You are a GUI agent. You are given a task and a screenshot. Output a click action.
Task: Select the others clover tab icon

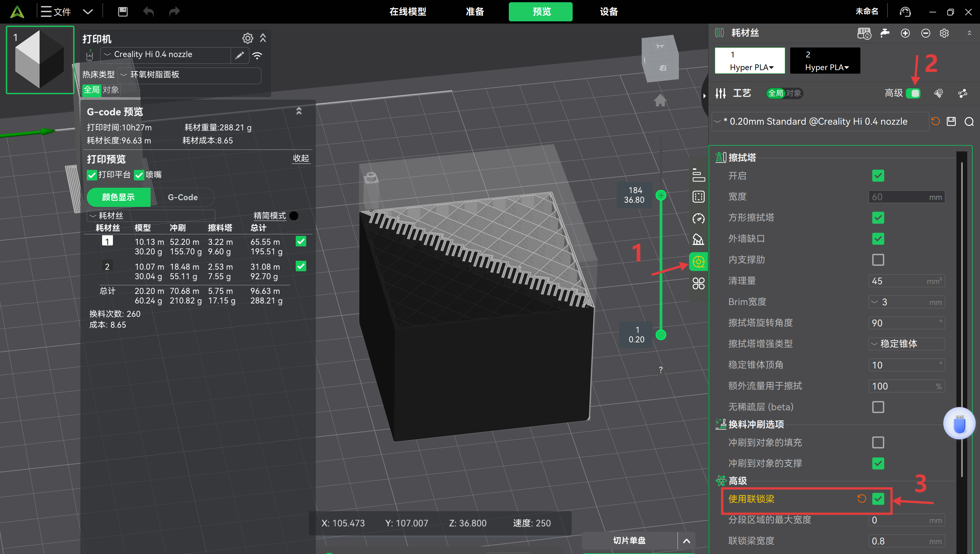(698, 283)
